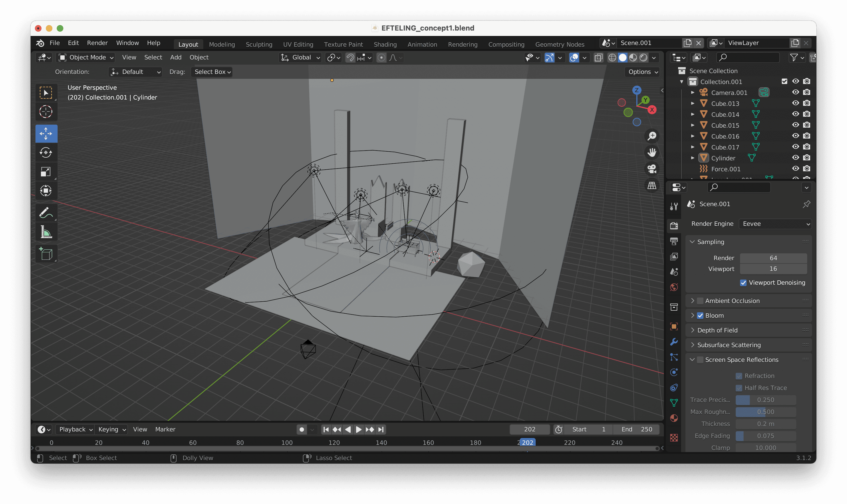
Task: Disable the Bloom checkbox
Action: (700, 316)
